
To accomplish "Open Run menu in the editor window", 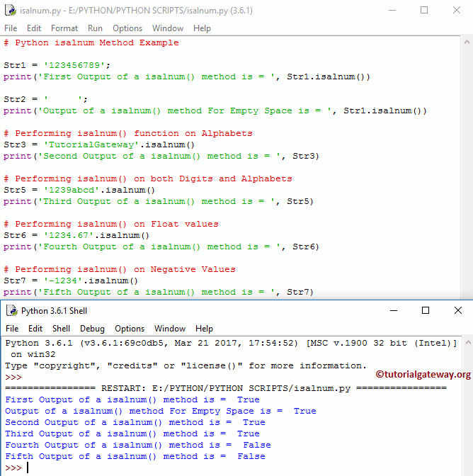I will [x=95, y=28].
